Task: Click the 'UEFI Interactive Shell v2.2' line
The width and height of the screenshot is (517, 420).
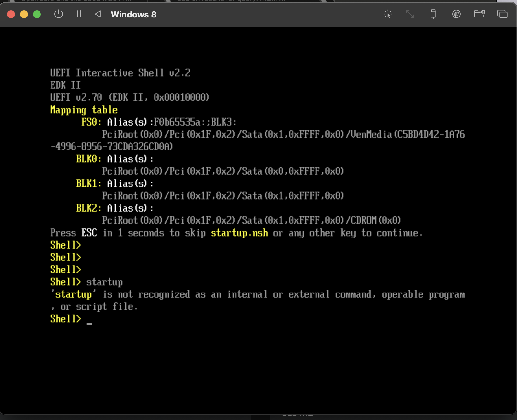Action: tap(120, 73)
